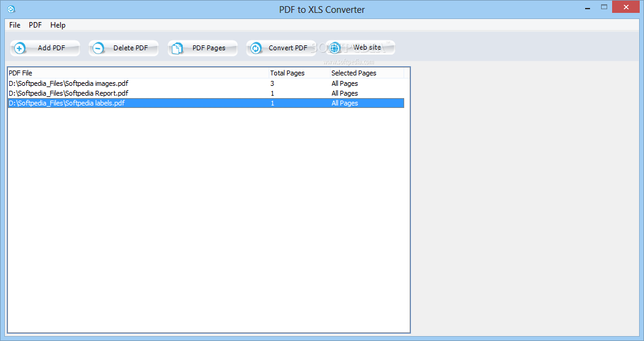
Task: Select the Softpedia images.pdf row
Action: pos(205,83)
